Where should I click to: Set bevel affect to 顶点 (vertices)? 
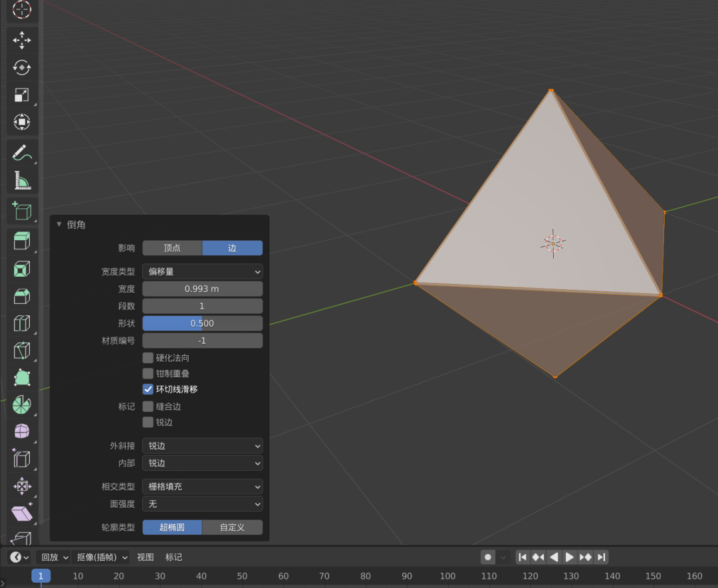pos(172,248)
